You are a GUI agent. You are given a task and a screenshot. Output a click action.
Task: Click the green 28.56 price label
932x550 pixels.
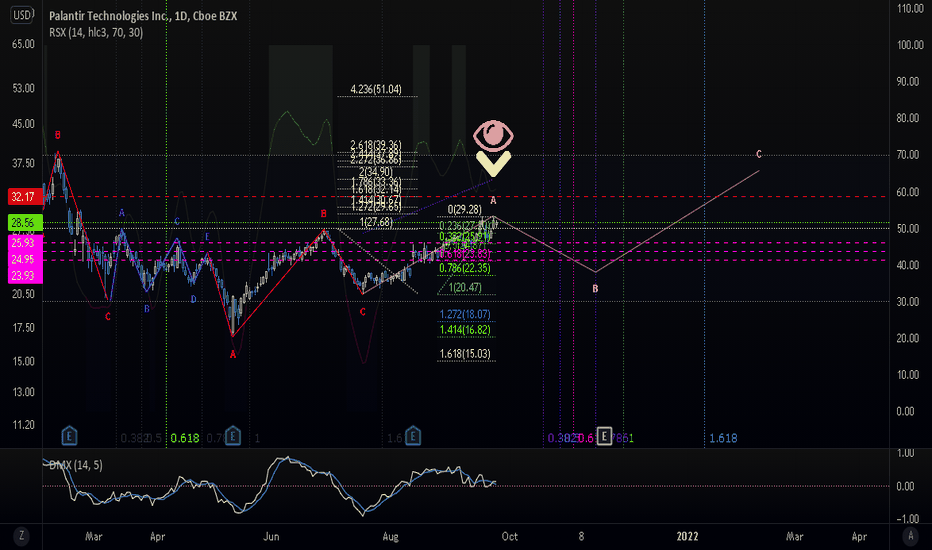(24, 223)
